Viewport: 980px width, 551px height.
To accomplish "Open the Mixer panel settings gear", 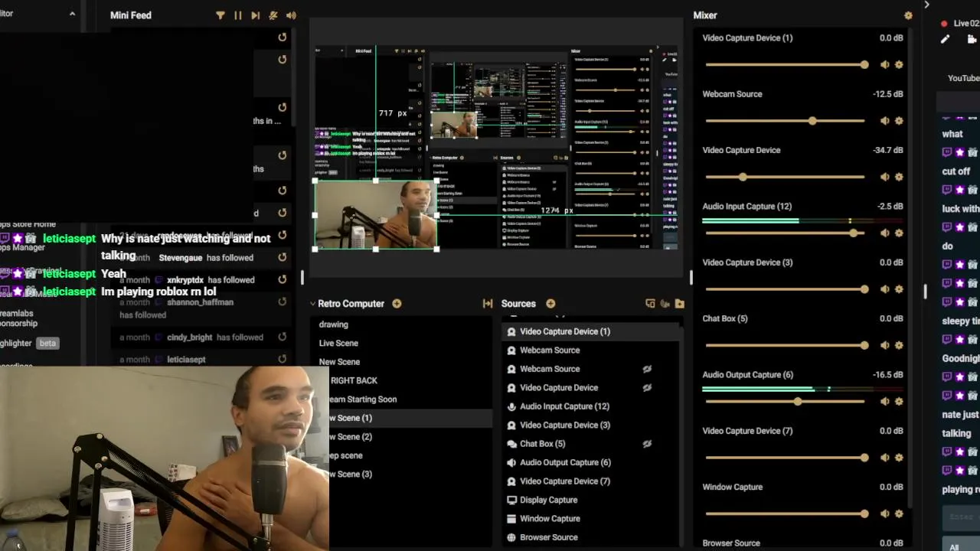I will coord(908,15).
